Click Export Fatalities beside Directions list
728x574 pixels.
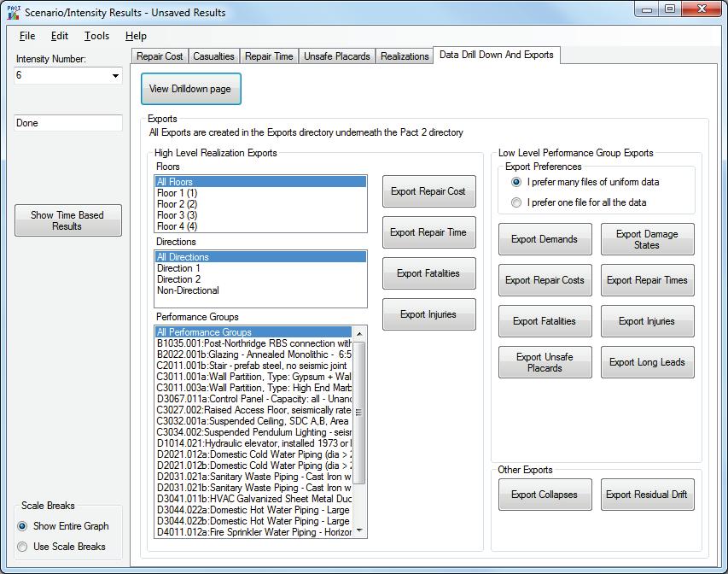[x=429, y=273]
